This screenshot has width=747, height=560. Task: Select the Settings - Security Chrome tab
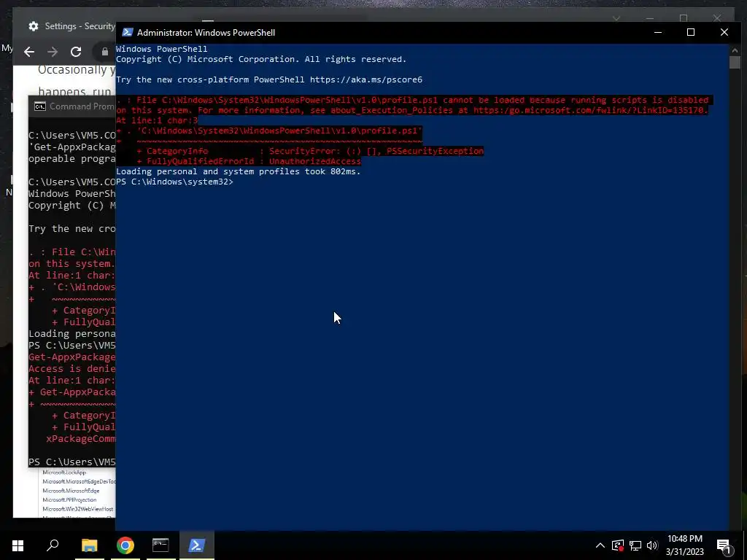[71, 26]
